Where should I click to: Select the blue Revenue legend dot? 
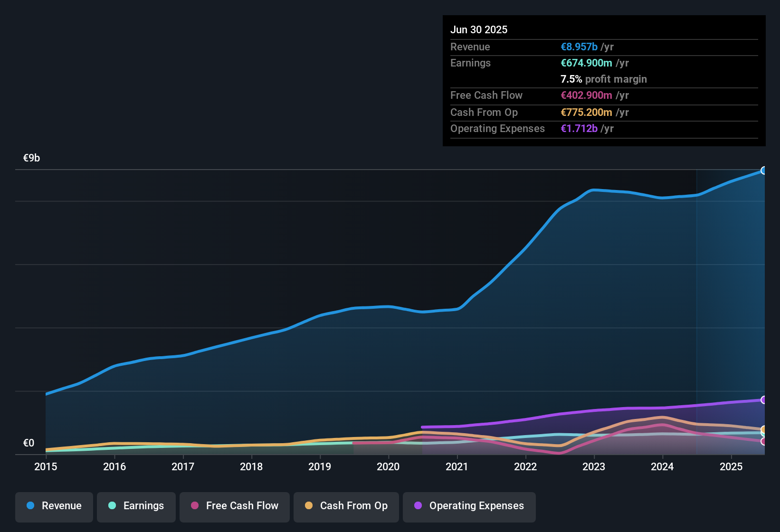(30, 506)
